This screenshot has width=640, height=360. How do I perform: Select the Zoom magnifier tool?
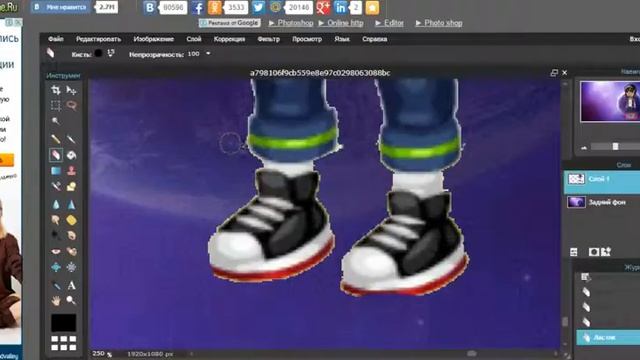click(71, 301)
